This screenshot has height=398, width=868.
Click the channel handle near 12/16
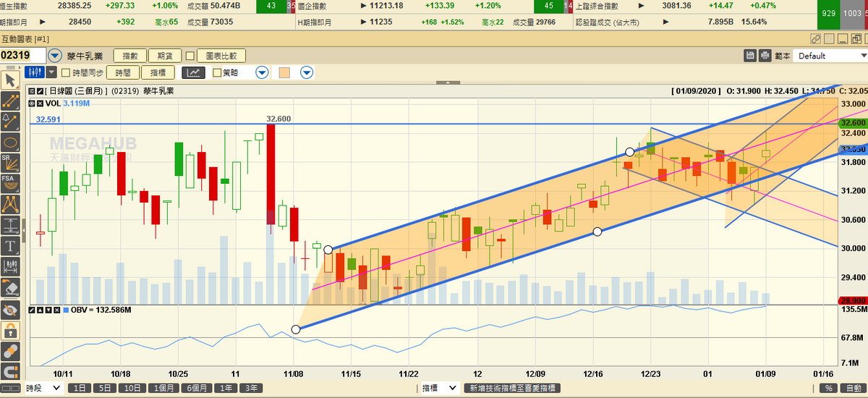[x=597, y=232]
